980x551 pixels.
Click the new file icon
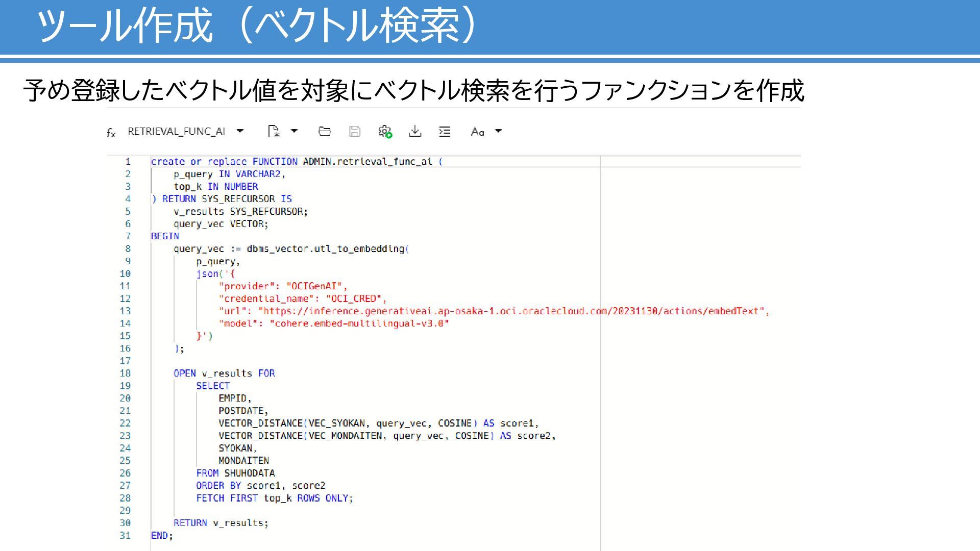pyautogui.click(x=274, y=132)
